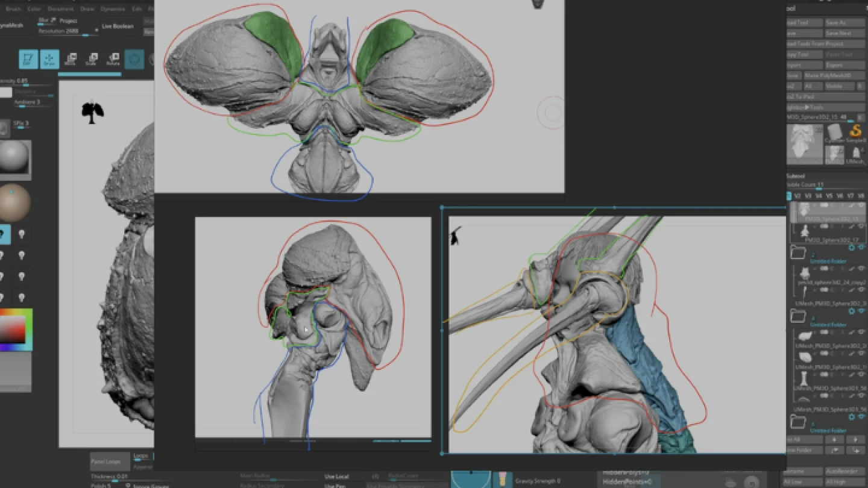Open the Document menu
Image resolution: width=868 pixels, height=488 pixels.
pyautogui.click(x=60, y=9)
